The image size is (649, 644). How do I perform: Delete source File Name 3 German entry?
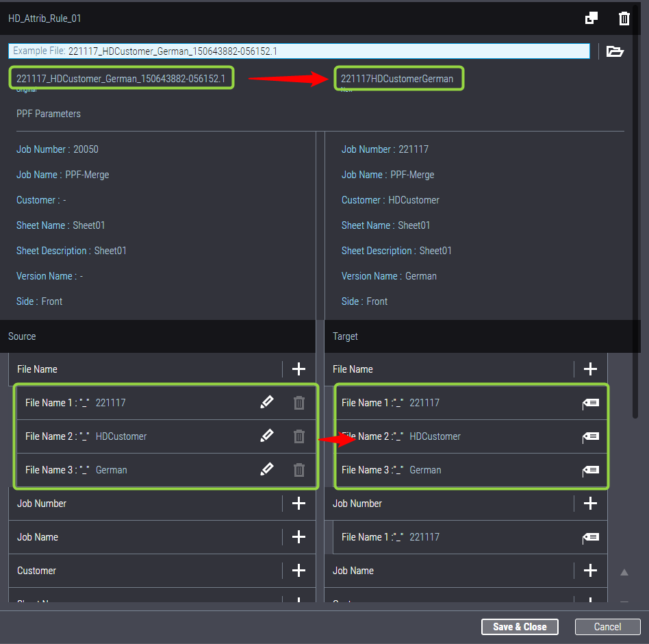[x=299, y=470]
